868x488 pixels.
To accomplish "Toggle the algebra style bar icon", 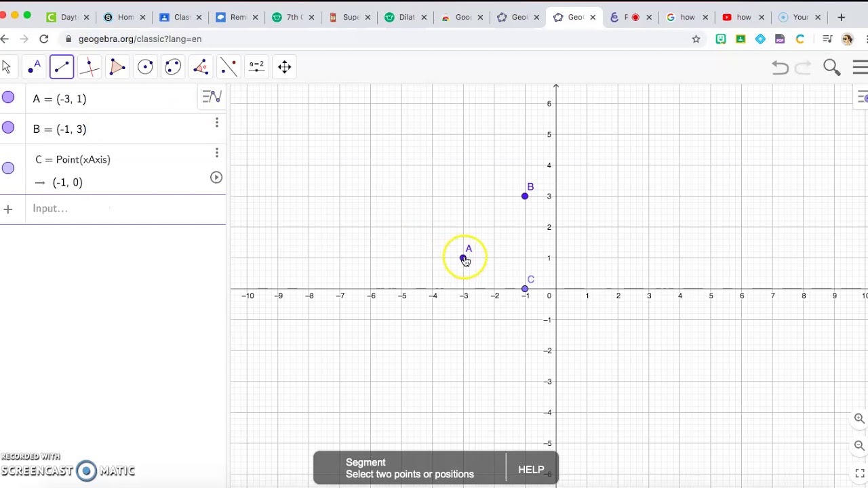I will [x=212, y=97].
